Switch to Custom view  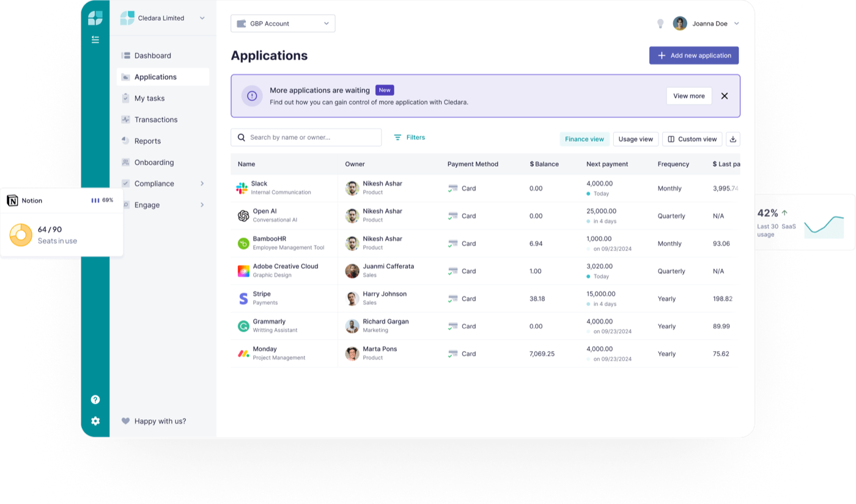(692, 139)
